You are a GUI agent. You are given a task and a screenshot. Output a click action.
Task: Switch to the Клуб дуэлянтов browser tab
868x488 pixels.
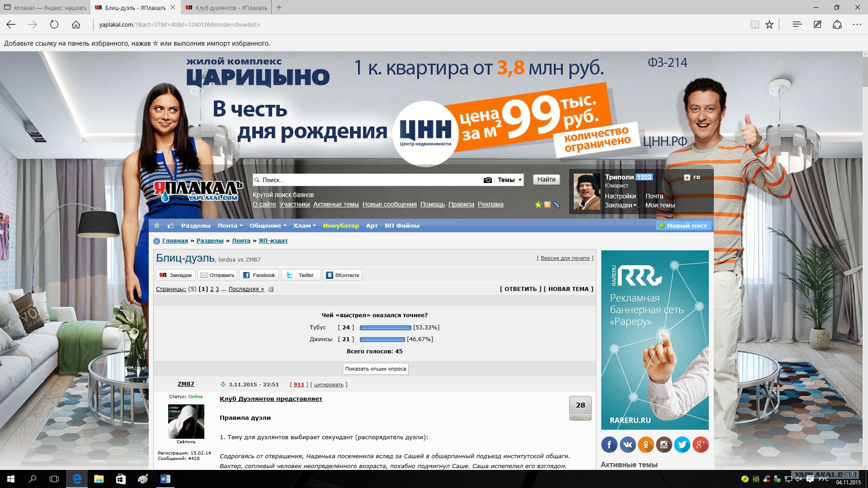coord(226,8)
